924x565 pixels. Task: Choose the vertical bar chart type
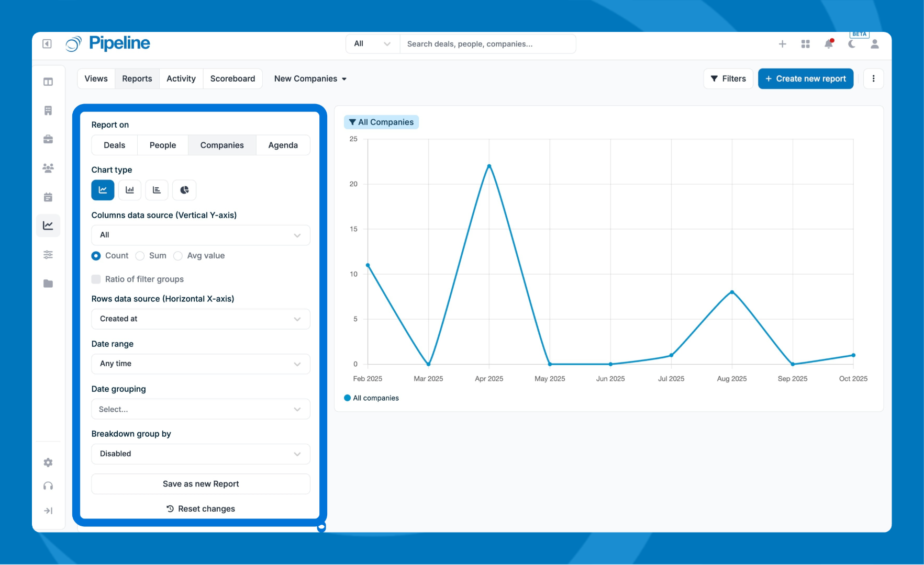click(130, 190)
